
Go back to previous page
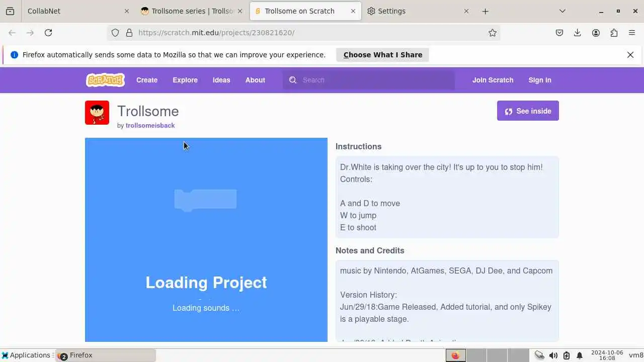click(12, 33)
